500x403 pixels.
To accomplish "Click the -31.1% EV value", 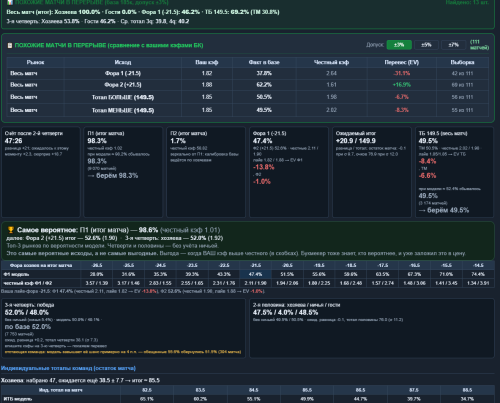I will click(x=401, y=73).
